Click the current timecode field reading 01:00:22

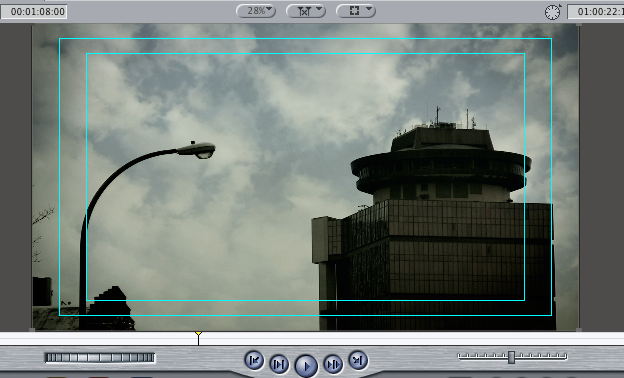click(596, 12)
